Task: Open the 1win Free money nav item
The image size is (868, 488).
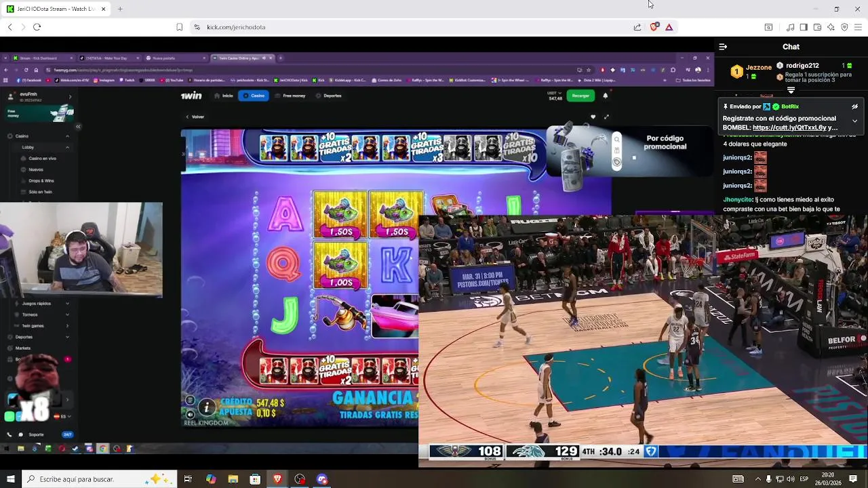Action: click(290, 96)
